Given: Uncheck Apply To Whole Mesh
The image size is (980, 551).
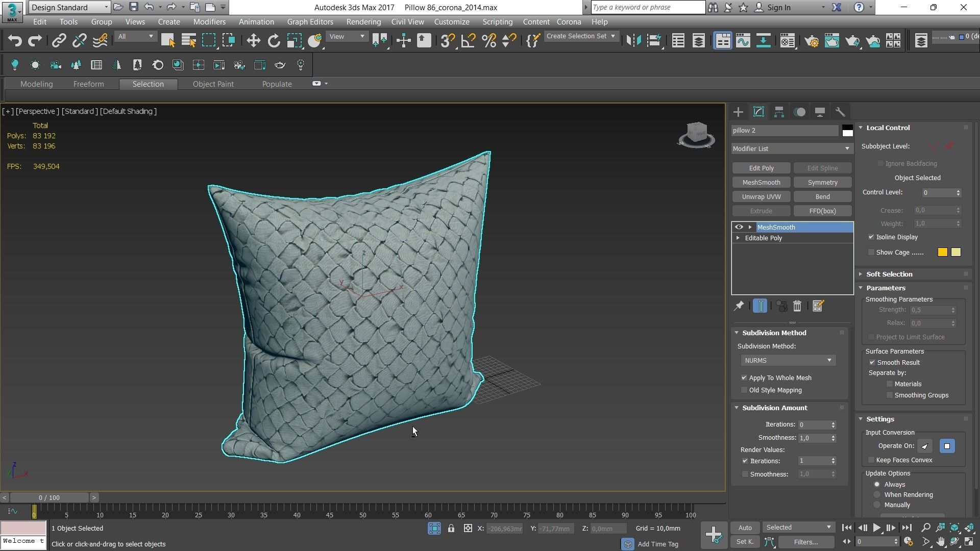Looking at the screenshot, I should (x=744, y=378).
